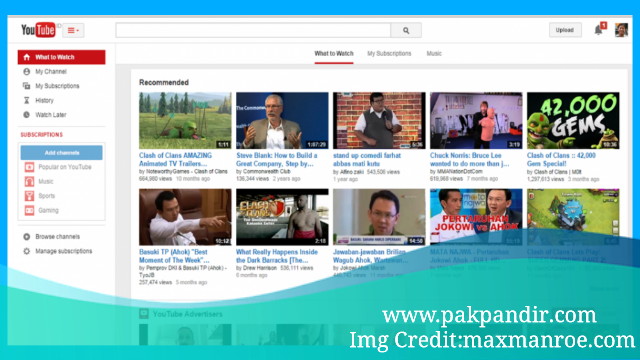
Task: Switch to the My Subscriptions tab
Action: [x=389, y=53]
